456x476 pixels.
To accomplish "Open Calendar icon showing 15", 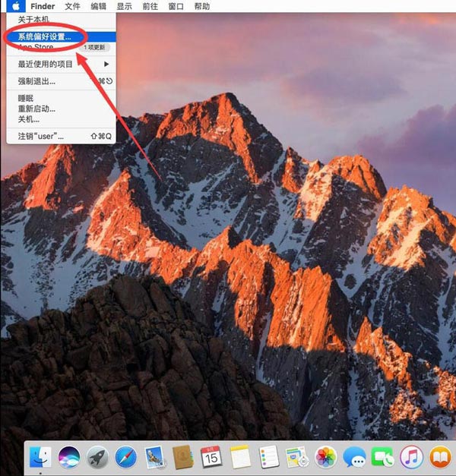I will coord(211,456).
